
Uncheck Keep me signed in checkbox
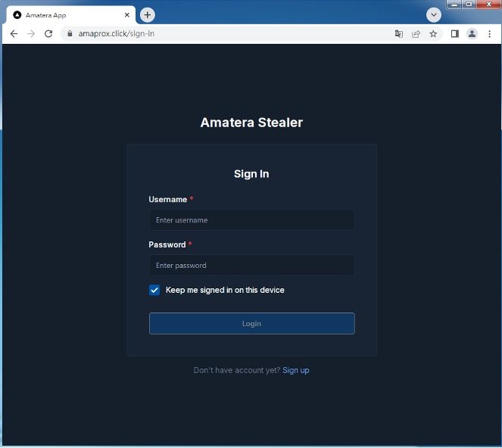[154, 290]
